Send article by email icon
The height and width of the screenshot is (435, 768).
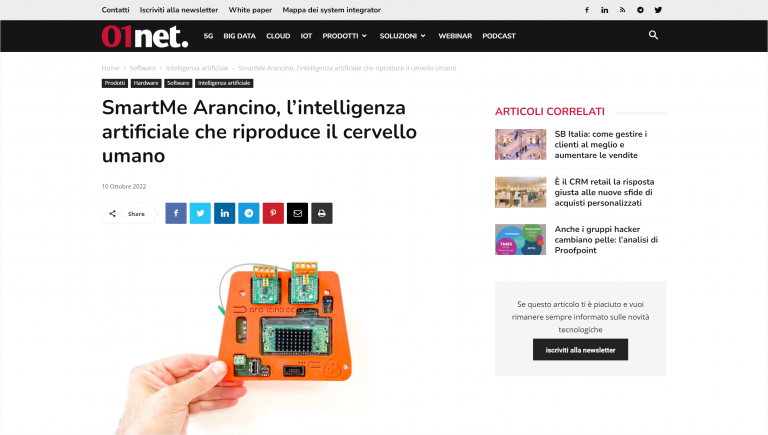297,214
